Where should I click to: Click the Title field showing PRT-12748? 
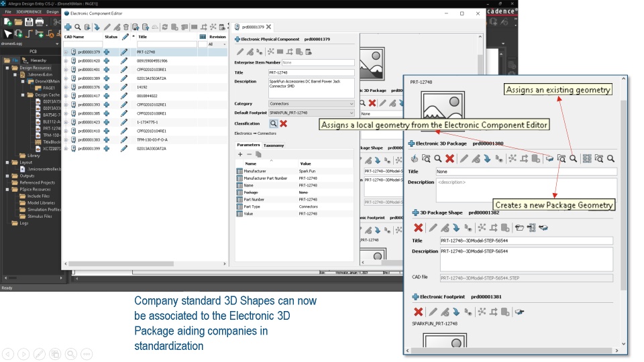[311, 72]
